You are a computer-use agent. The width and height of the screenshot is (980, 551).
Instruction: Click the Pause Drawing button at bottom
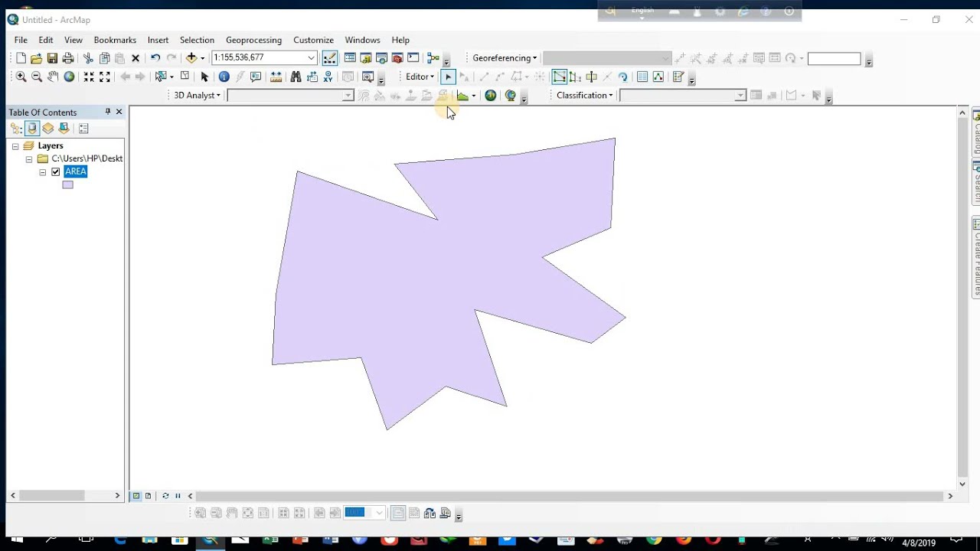click(178, 496)
